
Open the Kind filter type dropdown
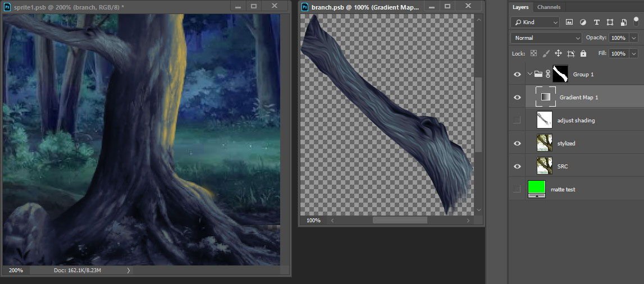[x=535, y=22]
